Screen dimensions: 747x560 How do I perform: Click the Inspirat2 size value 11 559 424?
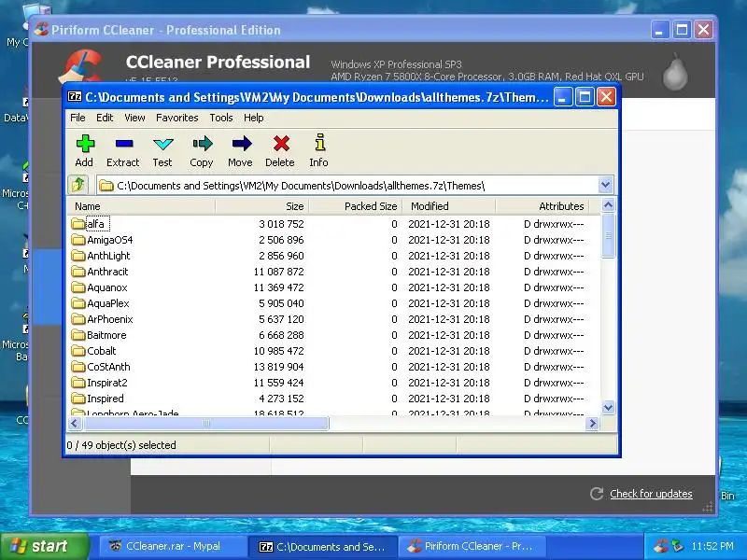278,383
